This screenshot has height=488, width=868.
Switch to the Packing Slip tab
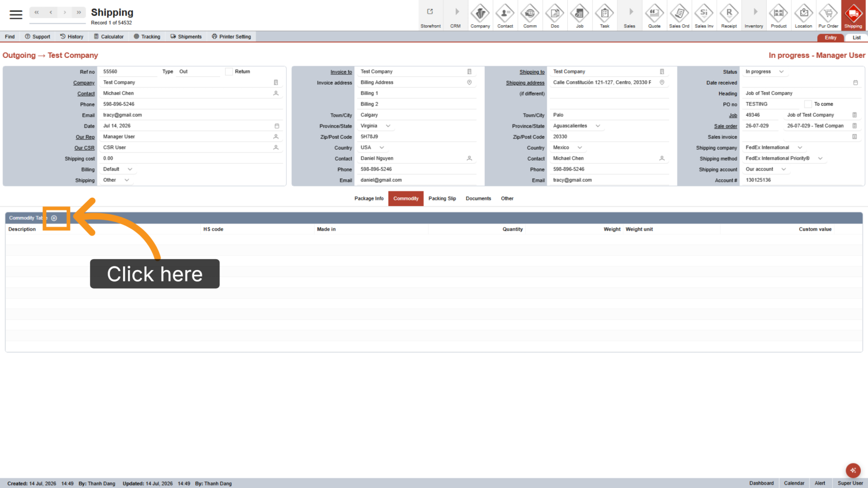(442, 198)
